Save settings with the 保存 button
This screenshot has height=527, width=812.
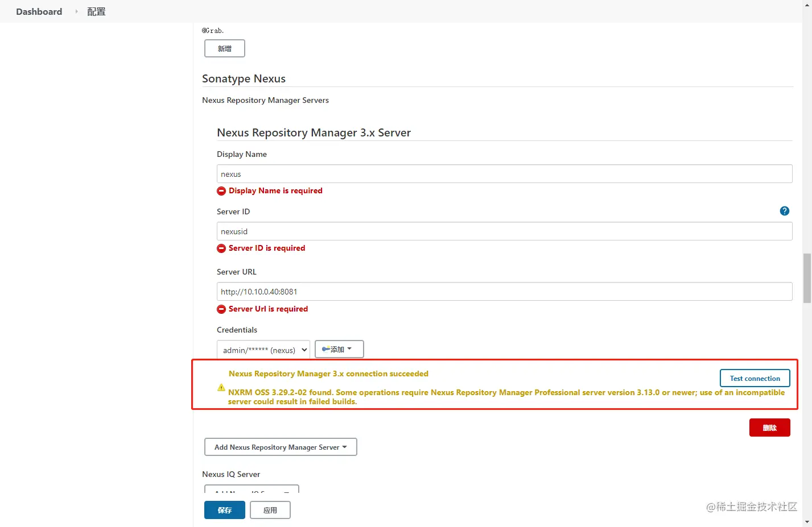(x=225, y=510)
